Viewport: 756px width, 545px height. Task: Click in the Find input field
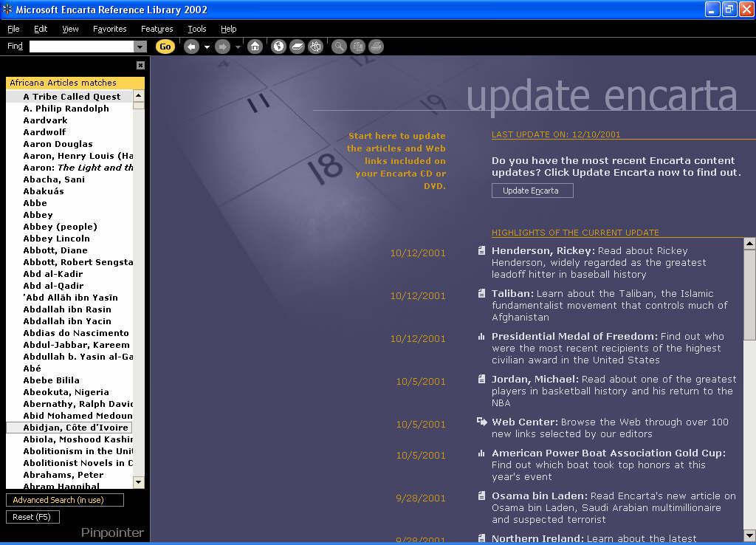point(81,47)
